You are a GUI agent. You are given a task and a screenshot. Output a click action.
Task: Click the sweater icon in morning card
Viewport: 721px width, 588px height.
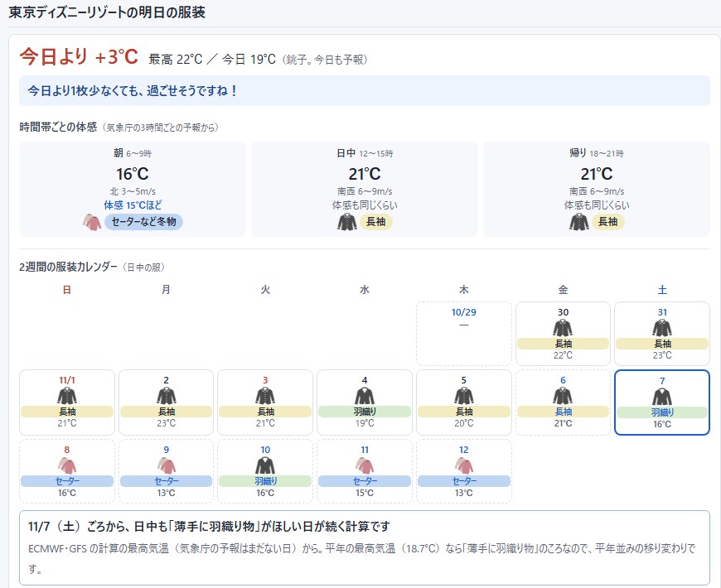(92, 222)
